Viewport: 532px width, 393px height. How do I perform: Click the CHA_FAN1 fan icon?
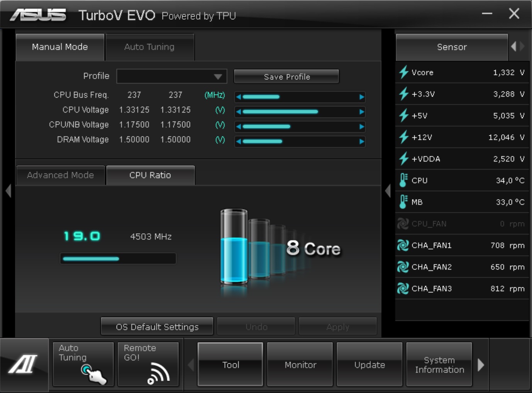[x=403, y=245]
